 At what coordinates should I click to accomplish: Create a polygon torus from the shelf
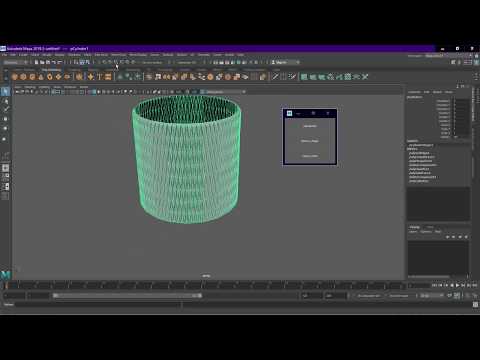[50, 77]
